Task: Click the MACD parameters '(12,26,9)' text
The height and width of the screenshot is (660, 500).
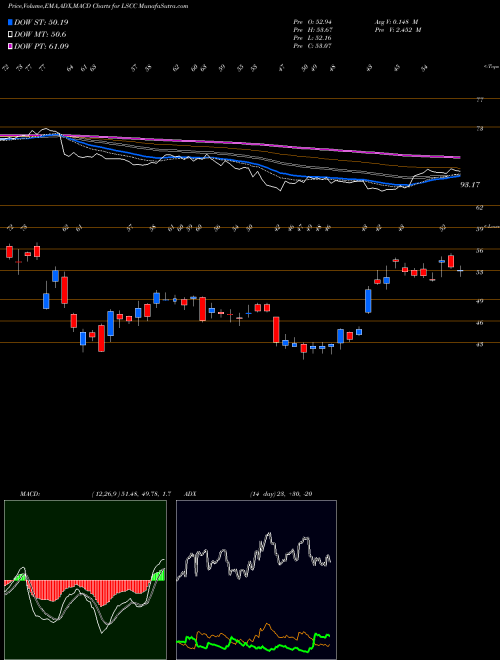Action: coord(104,494)
